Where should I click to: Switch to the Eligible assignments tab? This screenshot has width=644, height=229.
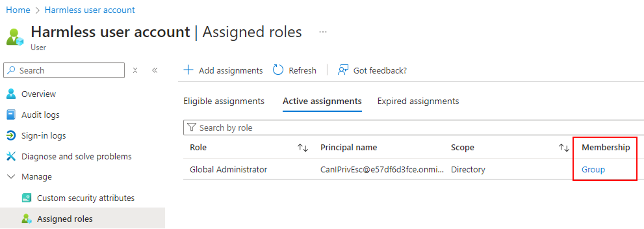click(224, 101)
